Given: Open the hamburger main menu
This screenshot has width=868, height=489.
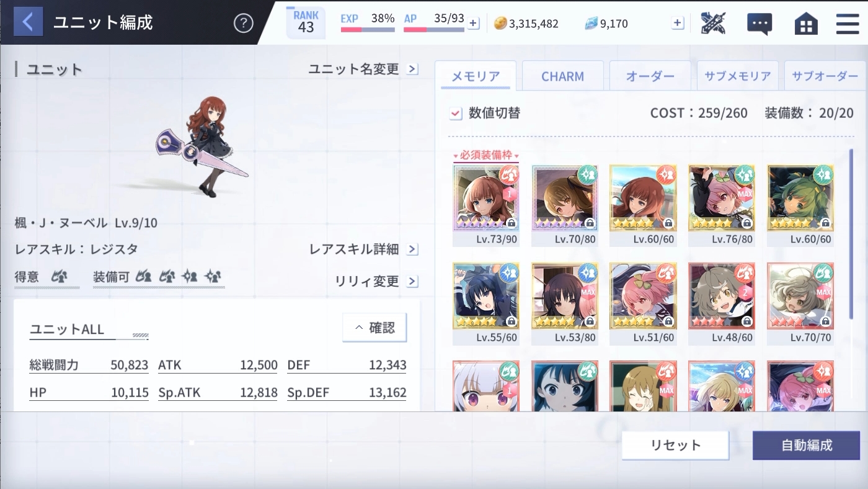Looking at the screenshot, I should pos(847,24).
